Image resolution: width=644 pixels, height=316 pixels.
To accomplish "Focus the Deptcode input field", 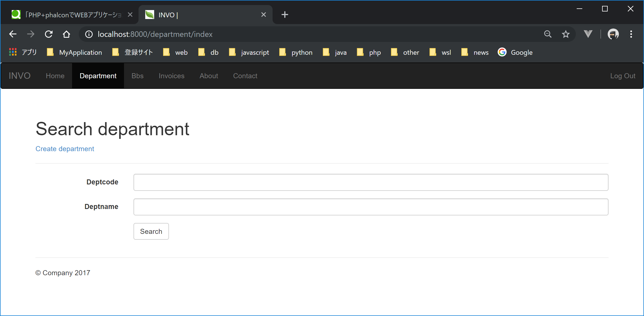I will point(371,182).
